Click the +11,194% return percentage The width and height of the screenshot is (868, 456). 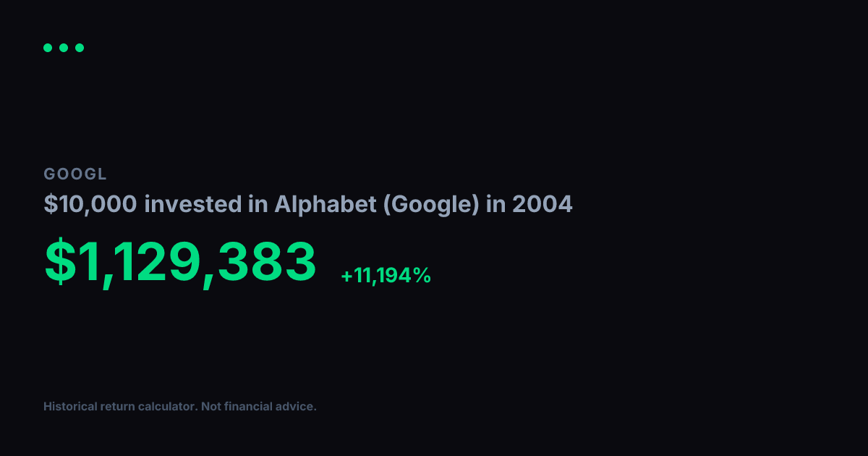tap(386, 276)
